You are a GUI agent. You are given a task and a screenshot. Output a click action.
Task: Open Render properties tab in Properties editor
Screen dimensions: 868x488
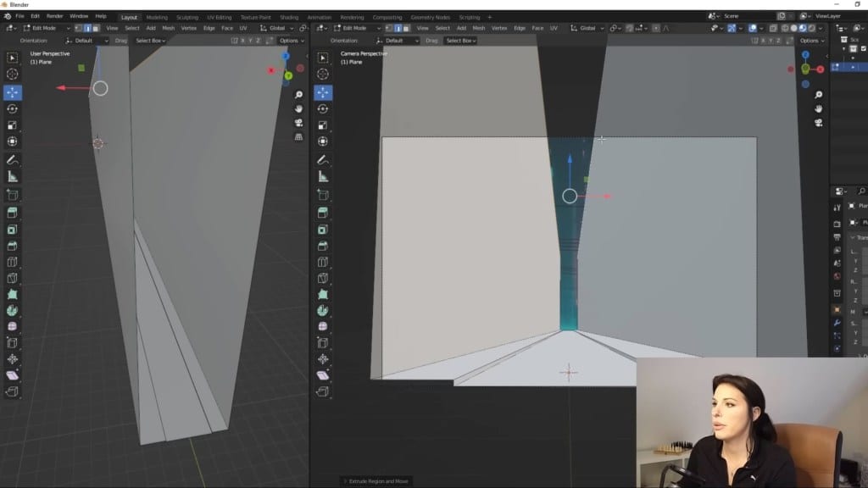coord(837,224)
